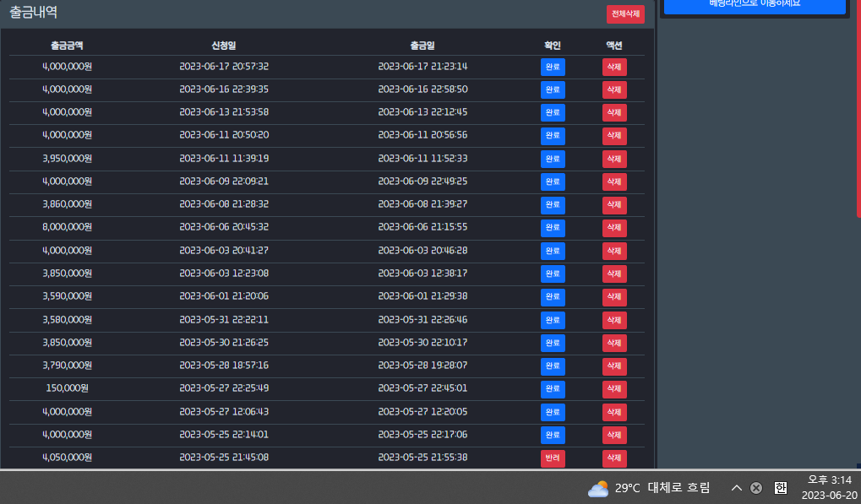Click the red scrollbar on the right edge
The height and width of the screenshot is (504, 861).
pyautogui.click(x=858, y=110)
